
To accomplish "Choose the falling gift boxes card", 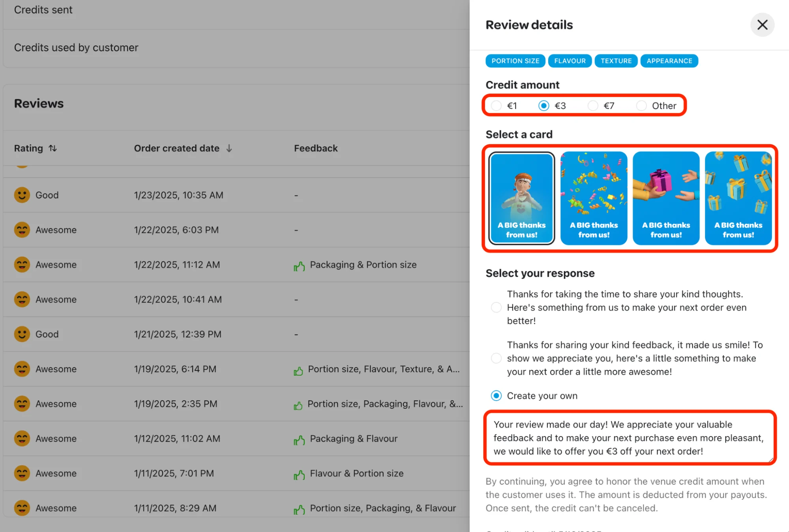I will coord(738,198).
